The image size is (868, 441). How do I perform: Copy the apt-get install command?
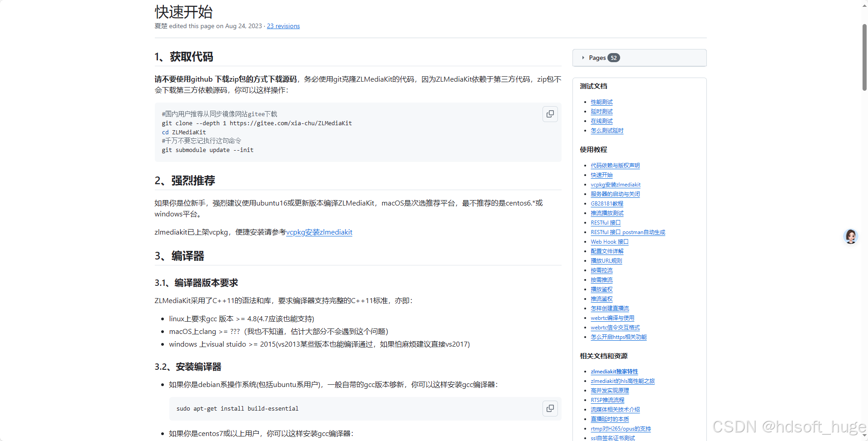(x=550, y=408)
